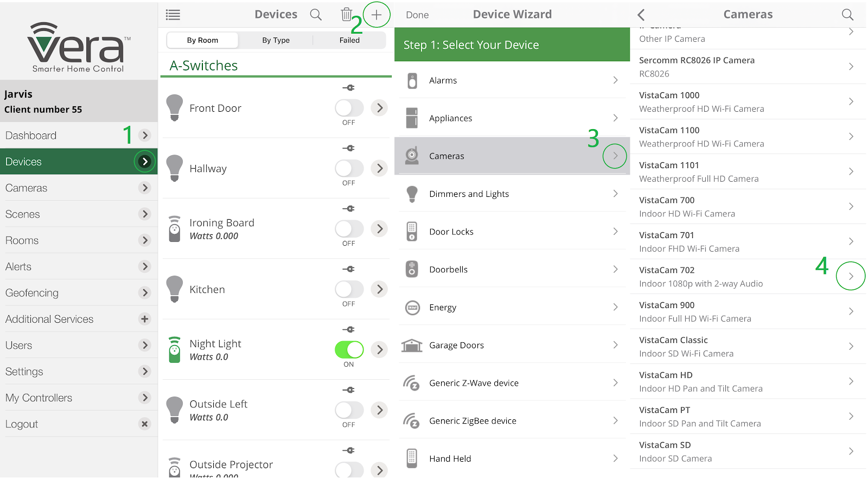Open VistaCam 1000 chevron
868x479 pixels.
(851, 101)
